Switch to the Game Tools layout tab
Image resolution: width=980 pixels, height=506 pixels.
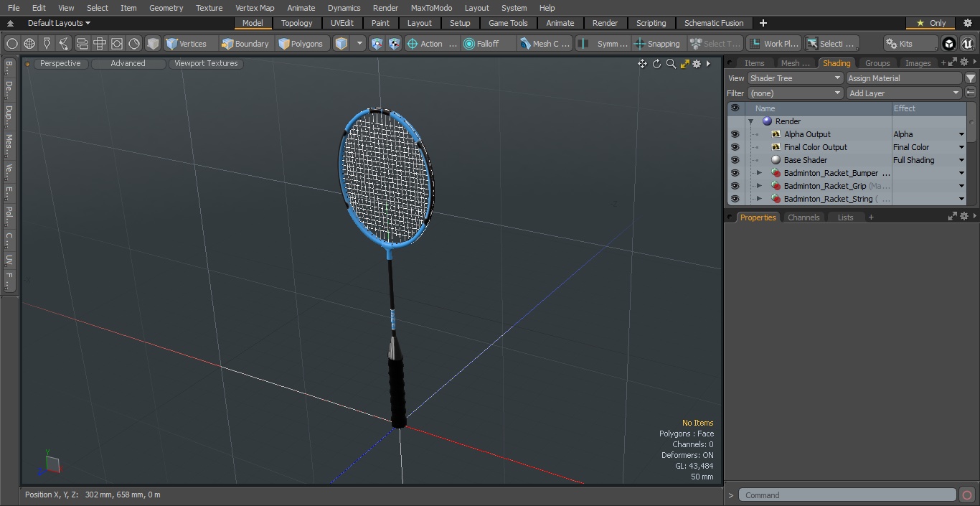(508, 23)
